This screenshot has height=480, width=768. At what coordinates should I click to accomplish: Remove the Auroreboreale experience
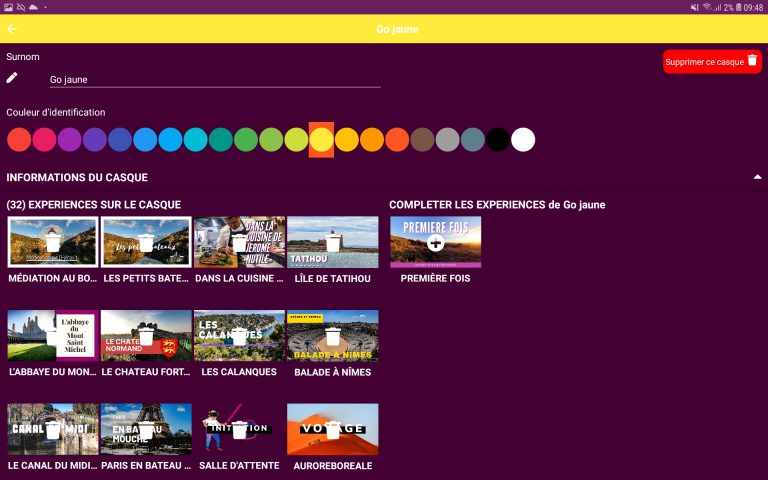point(333,429)
